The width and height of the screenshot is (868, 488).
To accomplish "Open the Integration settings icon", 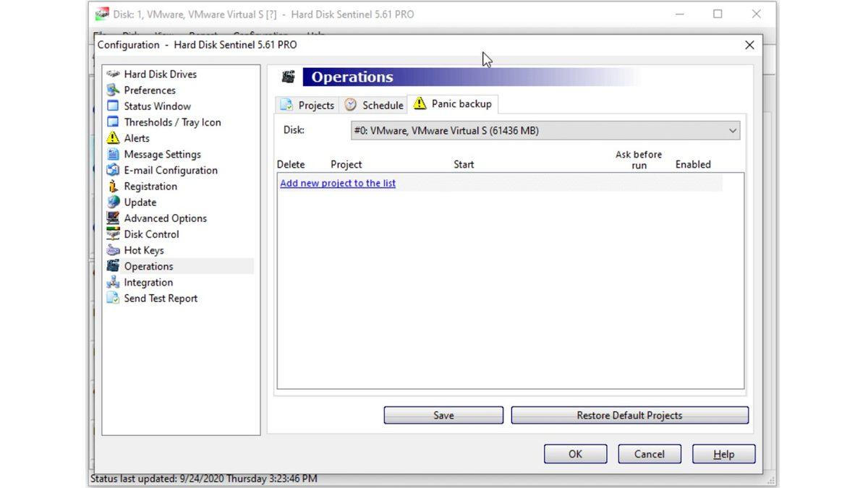I will coord(114,282).
